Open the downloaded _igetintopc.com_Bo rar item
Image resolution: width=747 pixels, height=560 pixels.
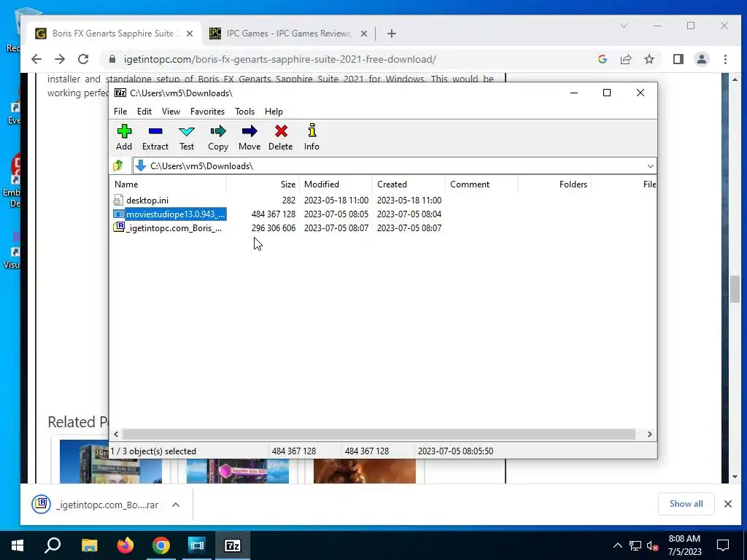96,505
